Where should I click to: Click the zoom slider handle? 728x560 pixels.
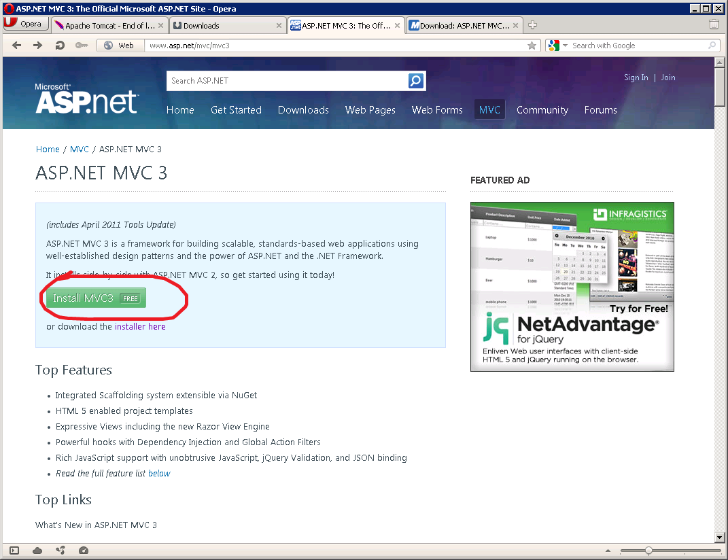(648, 550)
